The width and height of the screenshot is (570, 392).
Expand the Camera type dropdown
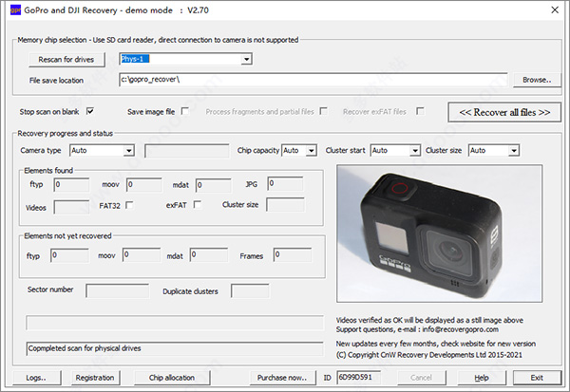128,150
